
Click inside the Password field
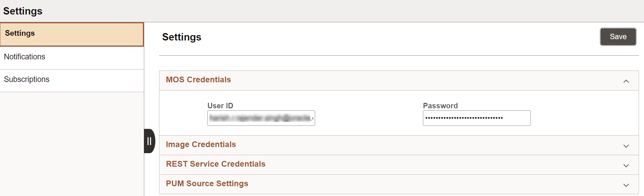(x=477, y=118)
